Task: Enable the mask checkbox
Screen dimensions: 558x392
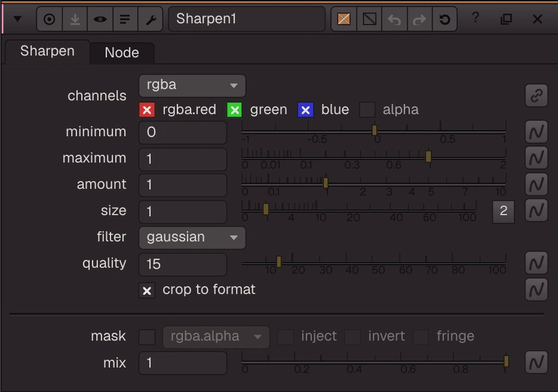Action: (147, 337)
